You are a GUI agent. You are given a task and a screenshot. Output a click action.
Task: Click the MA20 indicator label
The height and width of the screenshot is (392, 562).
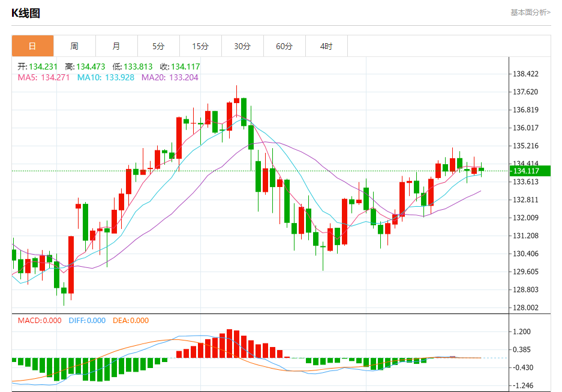170,77
